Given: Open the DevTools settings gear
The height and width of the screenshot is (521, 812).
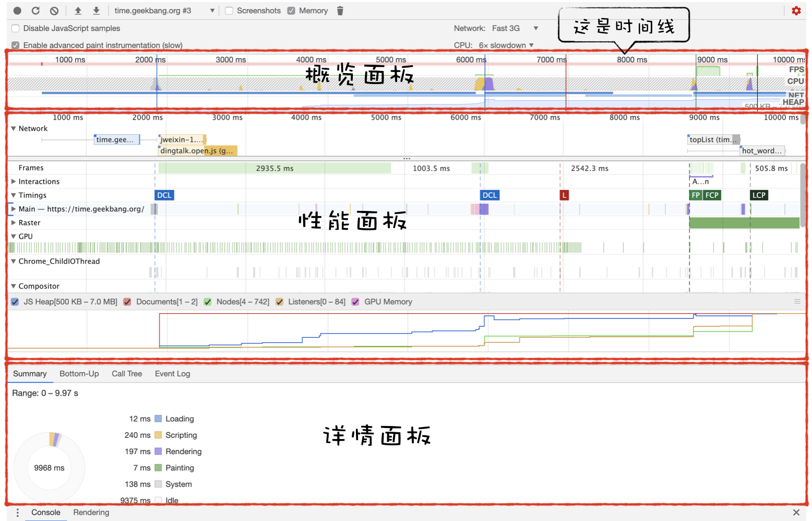Looking at the screenshot, I should [796, 10].
